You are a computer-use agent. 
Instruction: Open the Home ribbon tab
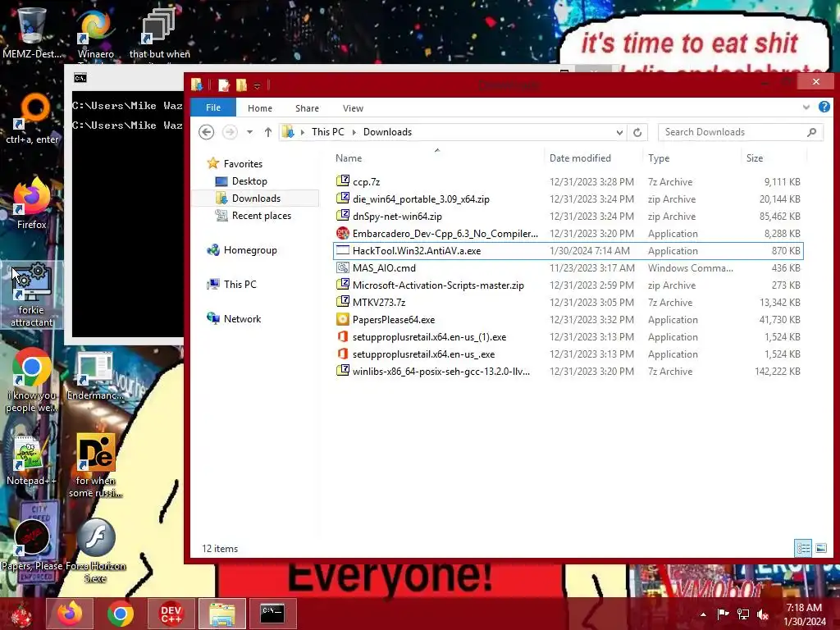[x=260, y=108]
